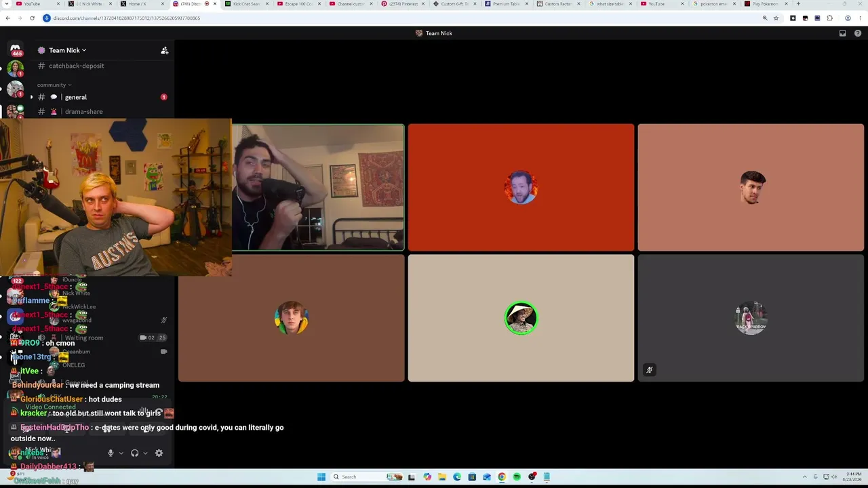This screenshot has width=868, height=488.
Task: Open the Discord direct messages home icon
Action: 15,49
